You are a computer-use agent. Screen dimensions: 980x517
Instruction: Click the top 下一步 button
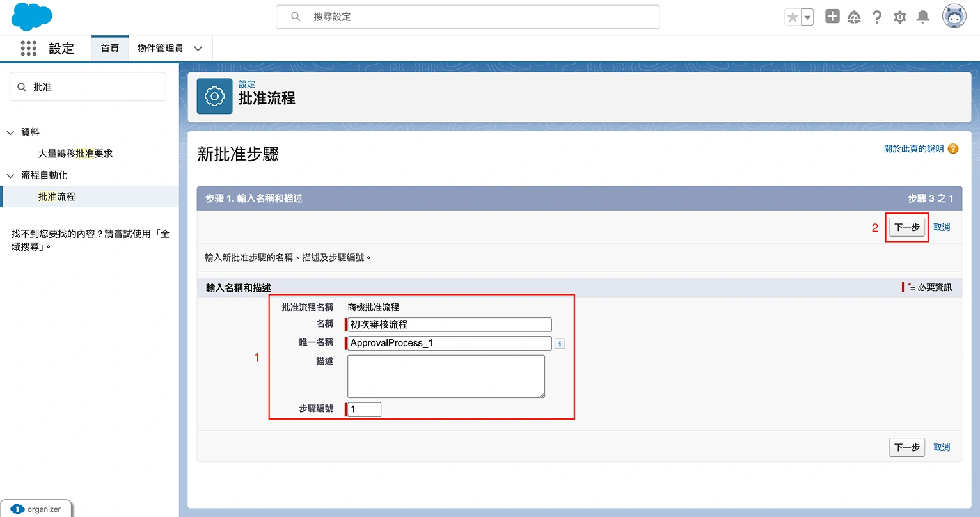[x=906, y=227]
